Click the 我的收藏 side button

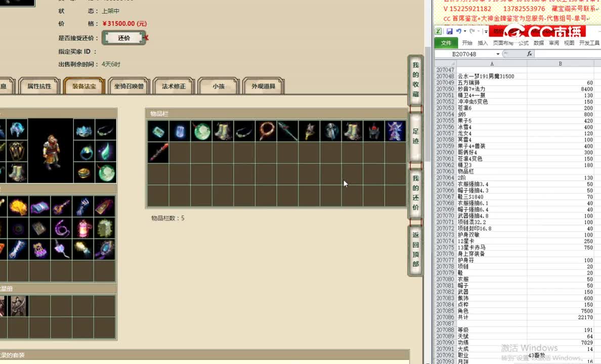pos(415,80)
